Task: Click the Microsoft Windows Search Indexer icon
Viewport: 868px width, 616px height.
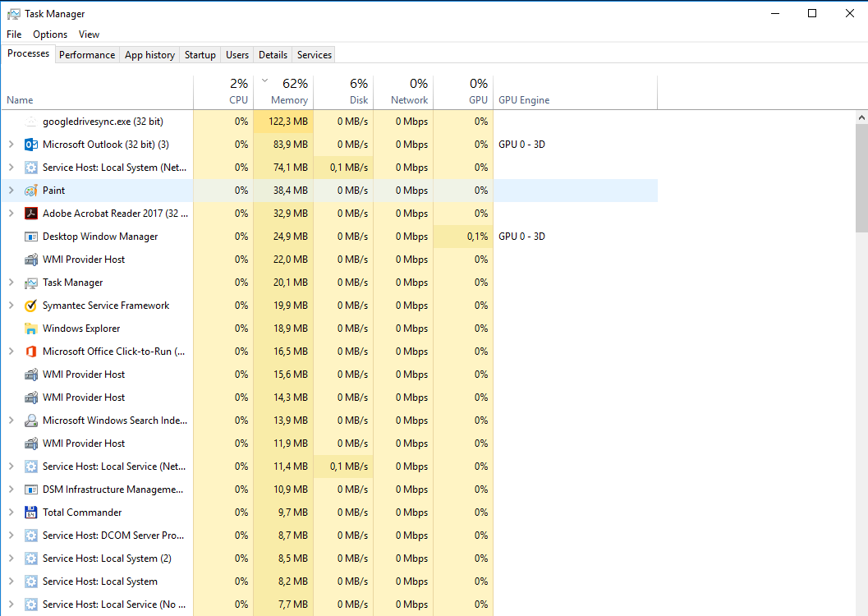Action: (31, 421)
